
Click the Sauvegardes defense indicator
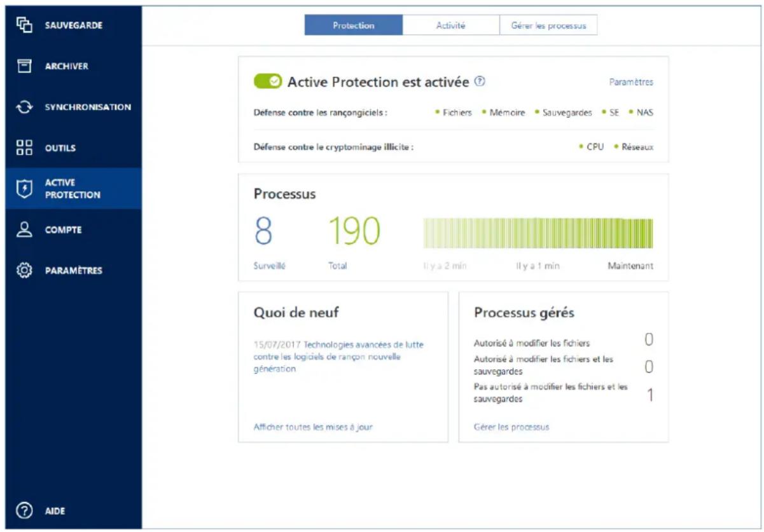click(564, 113)
